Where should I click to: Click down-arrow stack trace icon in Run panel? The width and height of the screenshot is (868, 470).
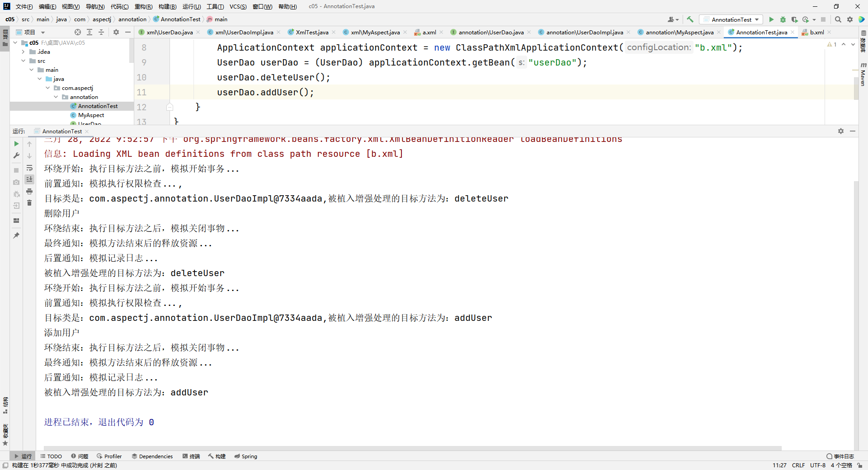click(29, 155)
